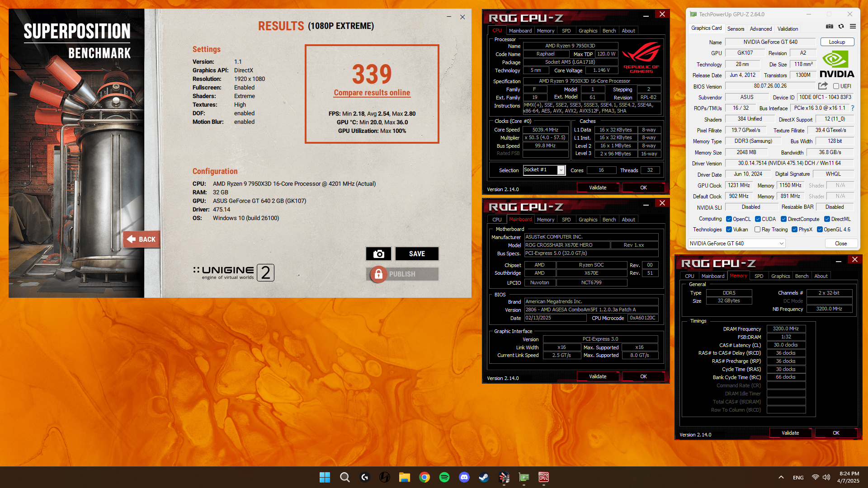Toggle the OpenGL 4.6 checkbox
The image size is (868, 488).
[x=820, y=230]
